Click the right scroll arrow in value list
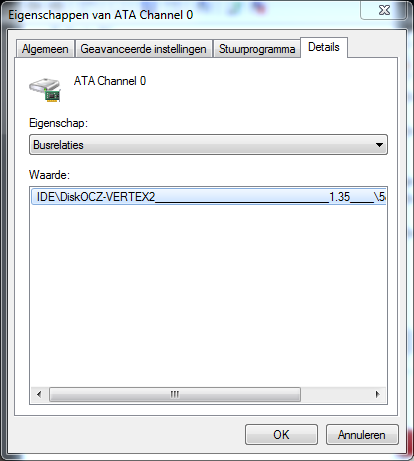Viewport: 414px width, 461px height. pos(377,394)
